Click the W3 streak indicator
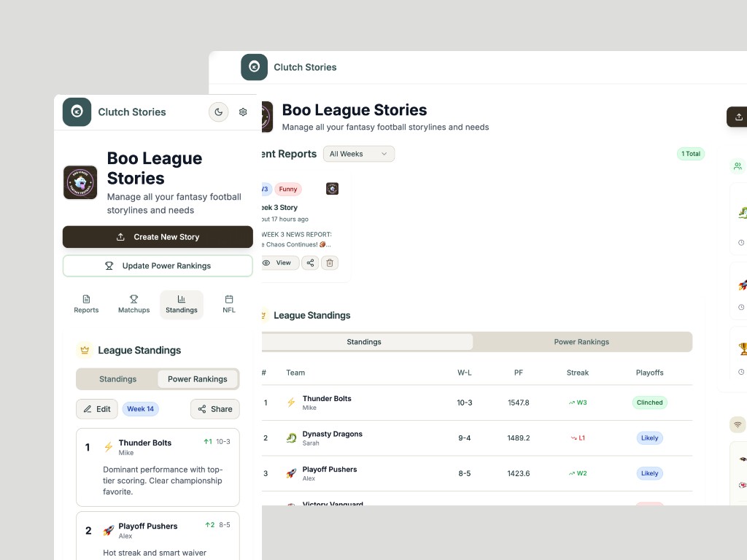This screenshot has height=560, width=747. (578, 402)
